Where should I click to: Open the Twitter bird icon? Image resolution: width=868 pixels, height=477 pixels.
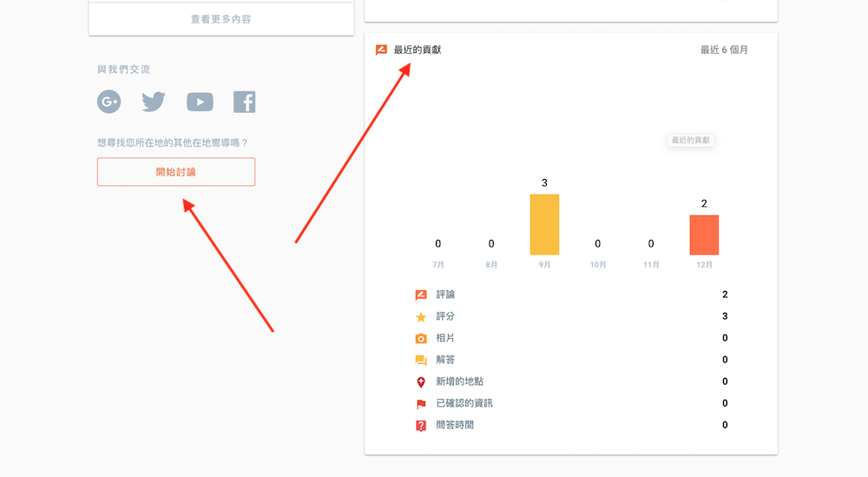(154, 102)
